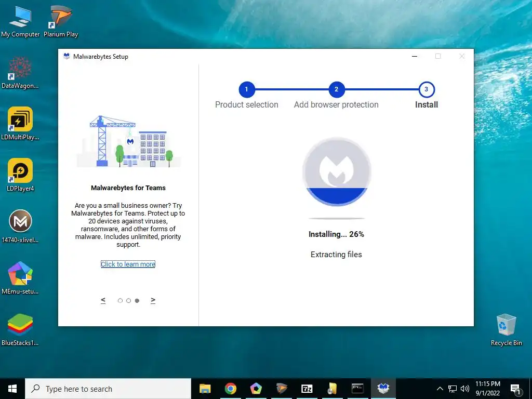Screen dimensions: 532x399
Task: Go to the next promo slide arrow
Action: (x=153, y=300)
